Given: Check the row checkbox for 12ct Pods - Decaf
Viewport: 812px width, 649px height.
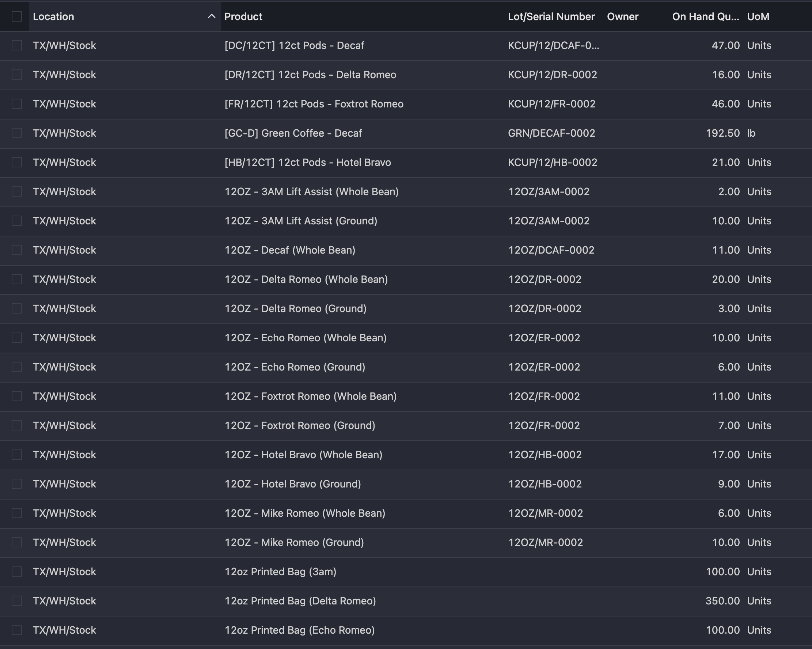Looking at the screenshot, I should click(x=16, y=46).
